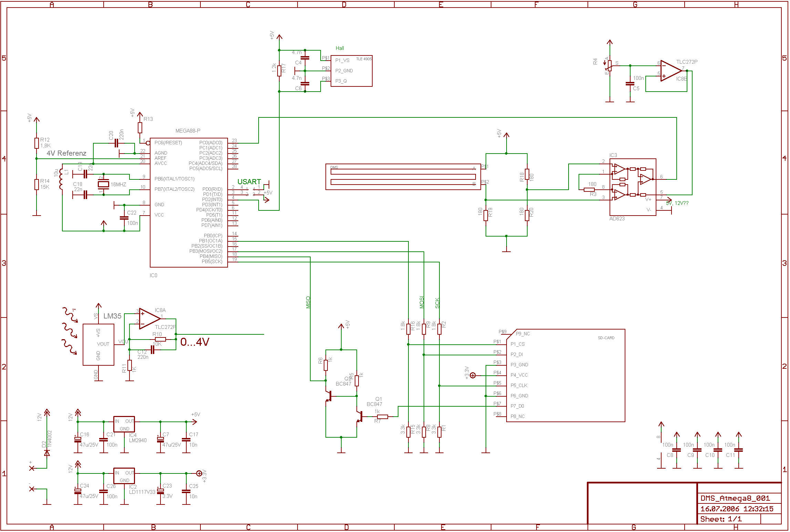The image size is (790, 532).
Task: Click the LM35 temperature sensor symbol
Action: coord(98,344)
